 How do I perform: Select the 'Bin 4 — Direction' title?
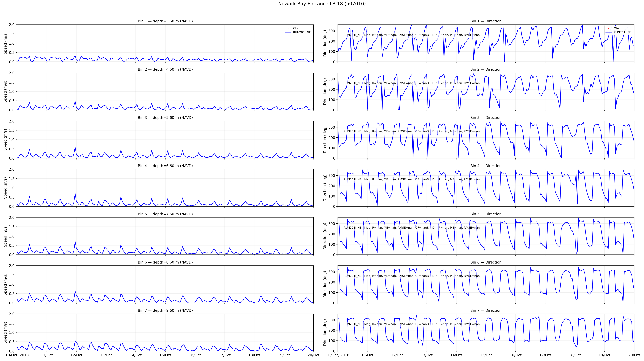[486, 166]
